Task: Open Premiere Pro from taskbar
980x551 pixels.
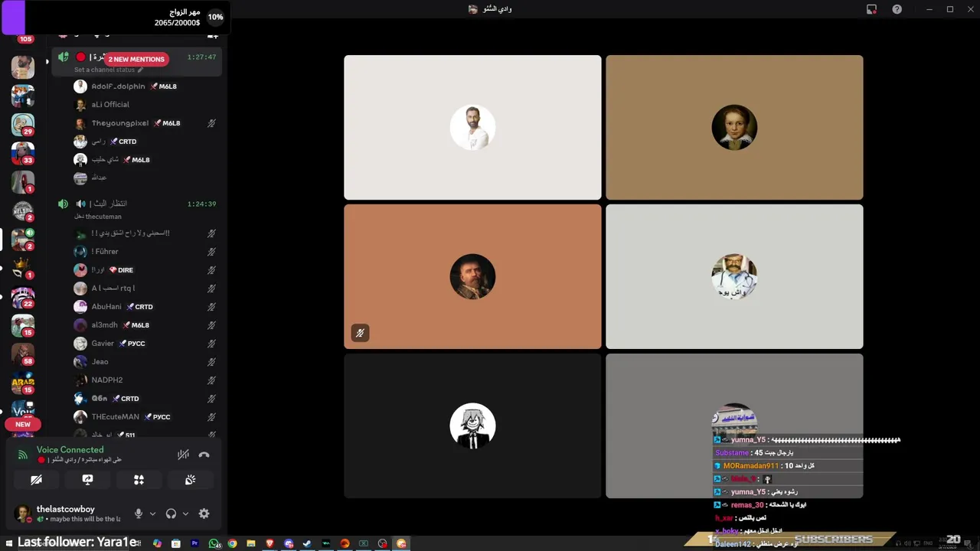Action: click(194, 543)
